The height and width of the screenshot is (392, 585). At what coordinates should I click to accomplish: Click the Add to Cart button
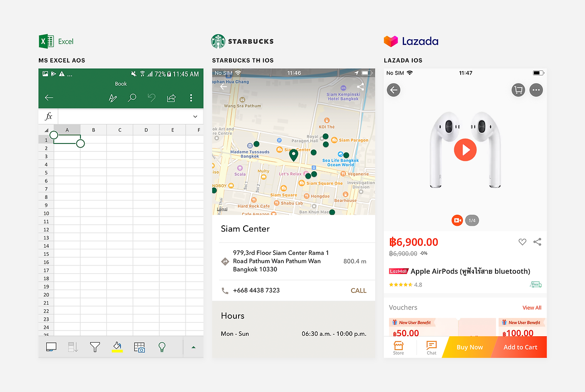coord(520,347)
